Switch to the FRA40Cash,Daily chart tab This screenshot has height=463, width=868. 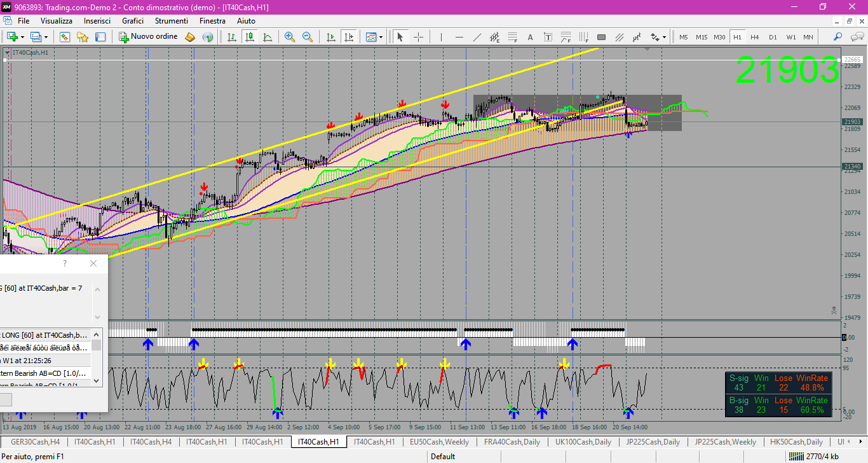point(512,442)
